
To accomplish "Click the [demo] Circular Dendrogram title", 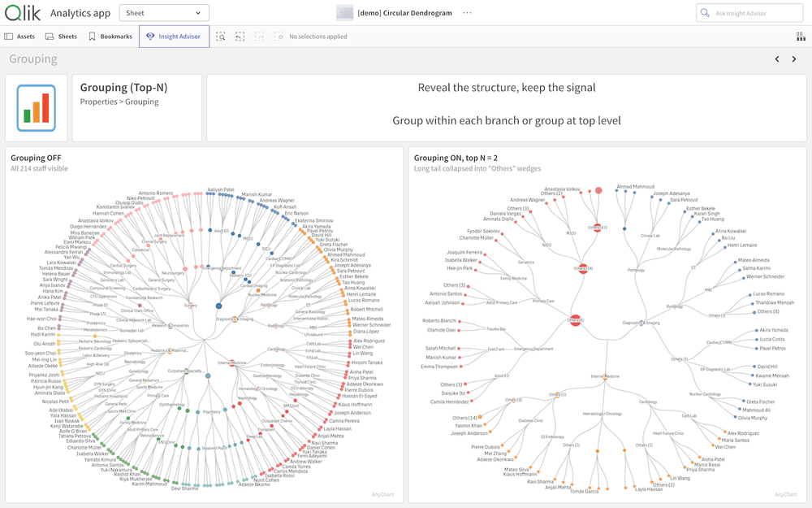I will (404, 13).
